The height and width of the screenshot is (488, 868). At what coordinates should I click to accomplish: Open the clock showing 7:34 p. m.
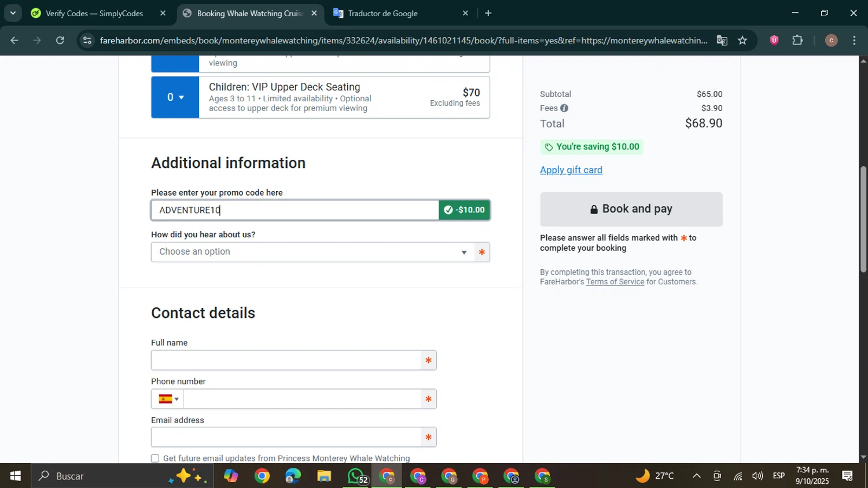812,476
